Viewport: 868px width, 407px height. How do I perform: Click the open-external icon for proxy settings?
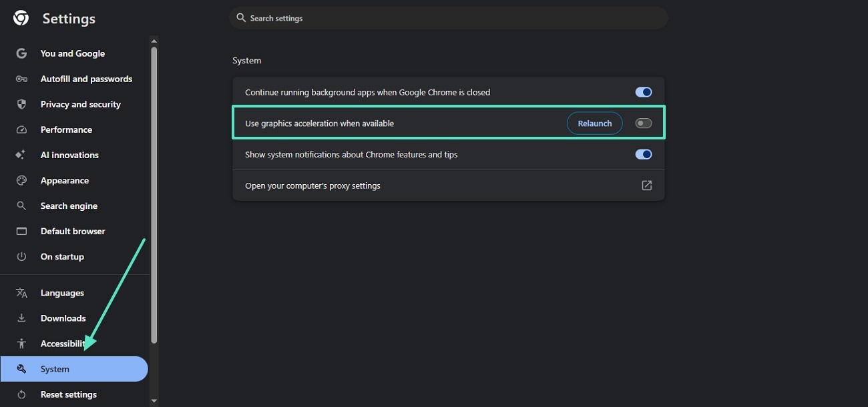point(646,185)
